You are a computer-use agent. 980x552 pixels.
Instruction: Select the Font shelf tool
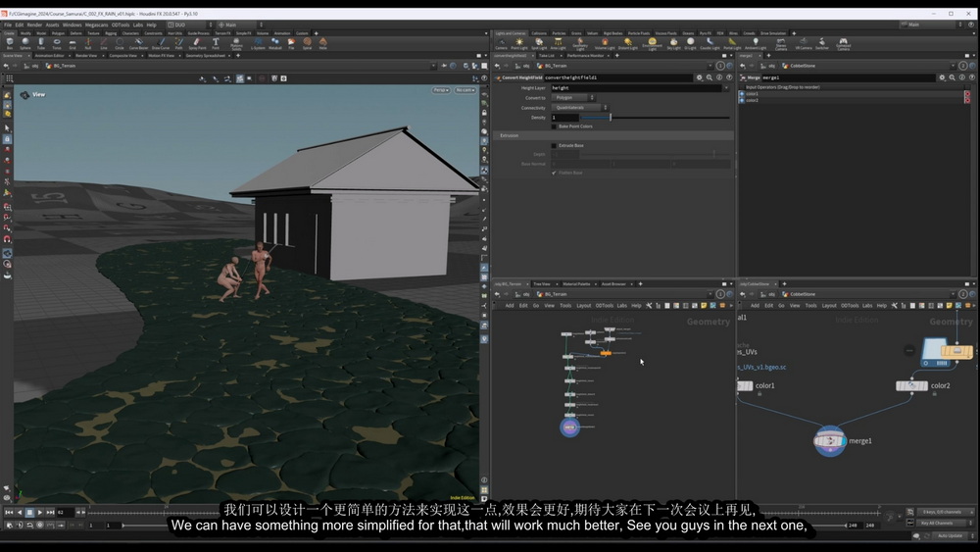[x=216, y=43]
